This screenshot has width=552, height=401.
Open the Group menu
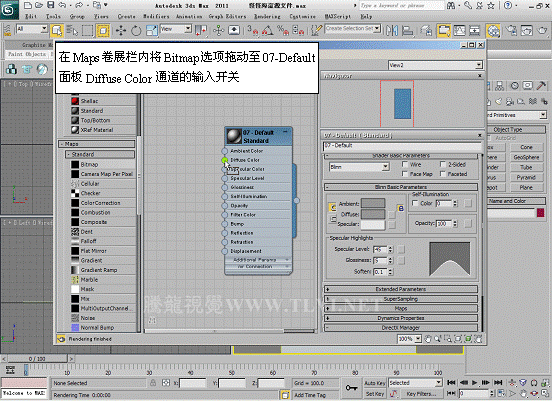pyautogui.click(x=77, y=16)
